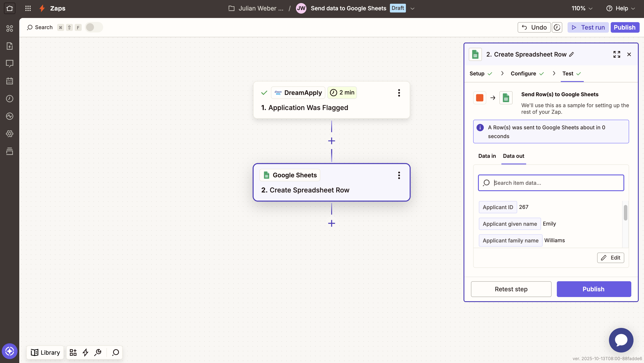Click the Draft status badge
Screen dimensions: 644x363
(x=398, y=8)
